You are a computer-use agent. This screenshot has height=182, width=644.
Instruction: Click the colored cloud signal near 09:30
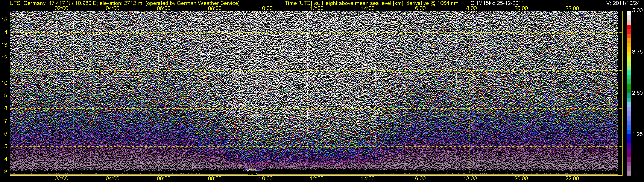tap(253, 170)
